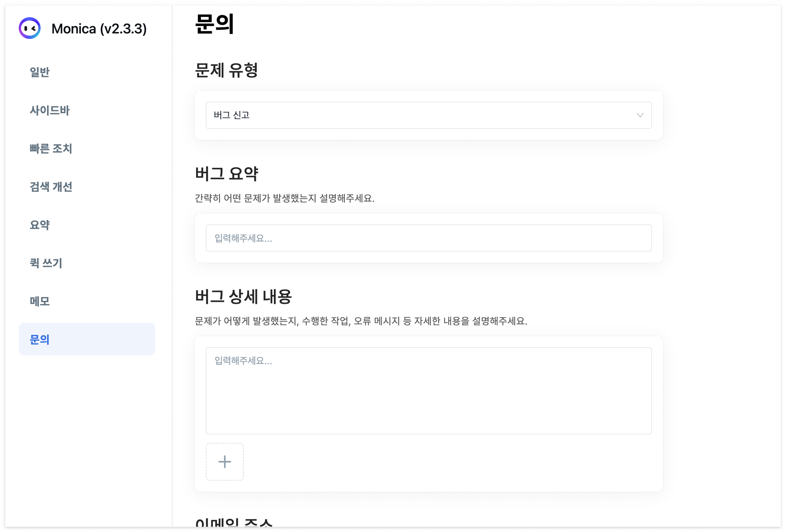Click the 문의 page heading
Screen dimensions: 786x532
(215, 24)
